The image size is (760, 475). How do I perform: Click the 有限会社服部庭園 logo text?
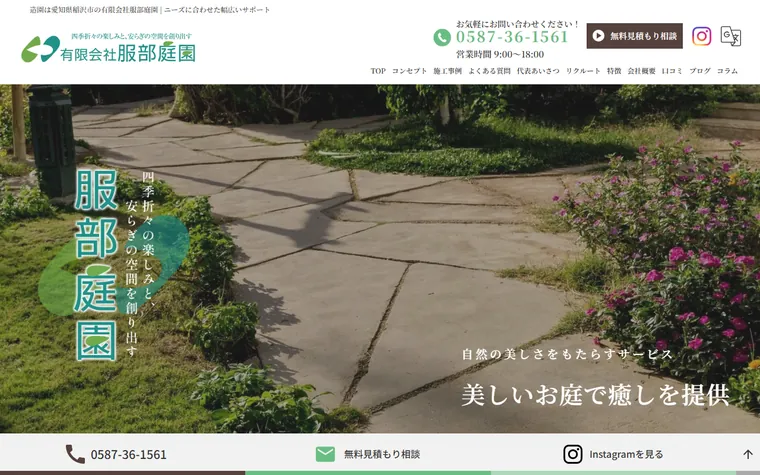[x=128, y=53]
